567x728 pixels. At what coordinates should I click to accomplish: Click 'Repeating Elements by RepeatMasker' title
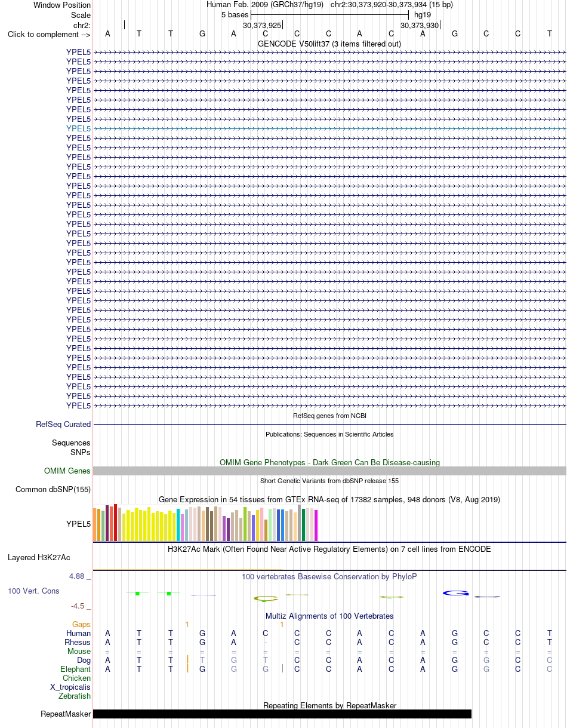click(x=329, y=706)
